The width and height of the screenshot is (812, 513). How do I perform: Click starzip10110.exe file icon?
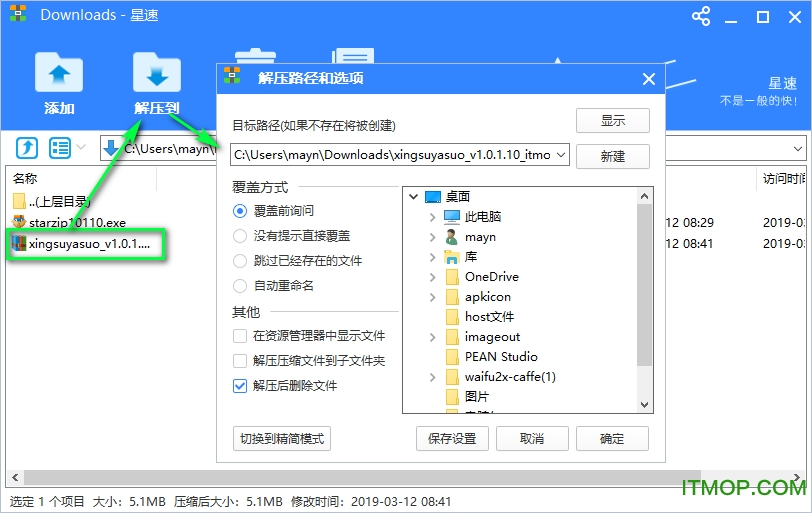(19, 223)
